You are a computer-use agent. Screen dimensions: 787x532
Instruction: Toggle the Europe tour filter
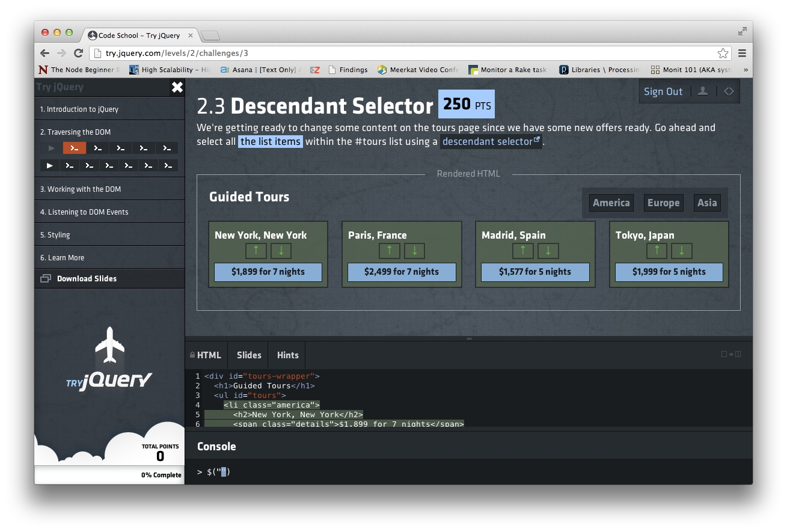(663, 203)
